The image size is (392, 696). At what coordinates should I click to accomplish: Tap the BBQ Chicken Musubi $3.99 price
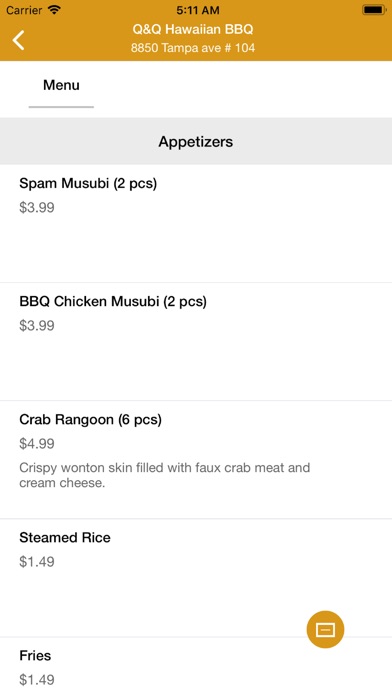coord(37,325)
